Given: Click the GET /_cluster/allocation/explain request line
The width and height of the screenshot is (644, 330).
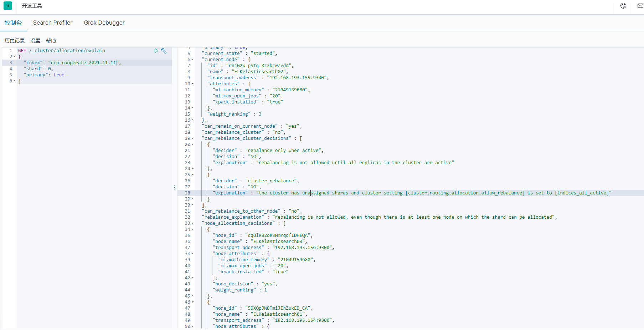Looking at the screenshot, I should [62, 51].
